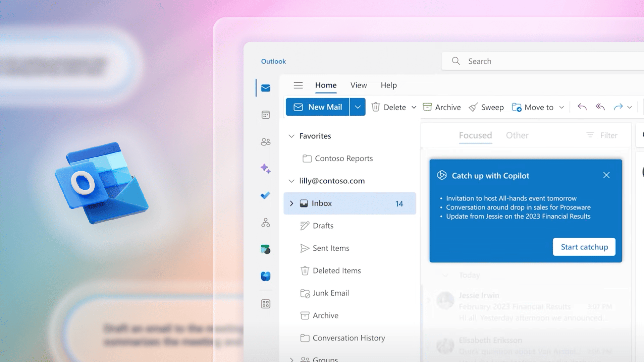This screenshot has height=362, width=644.
Task: Open the Mail icon in the sidebar
Action: [266, 88]
